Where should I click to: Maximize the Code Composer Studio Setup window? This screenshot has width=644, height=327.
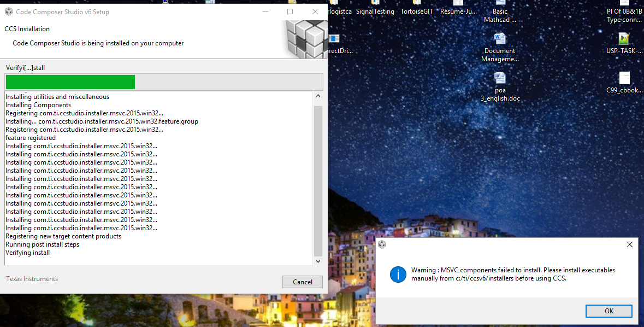[290, 11]
